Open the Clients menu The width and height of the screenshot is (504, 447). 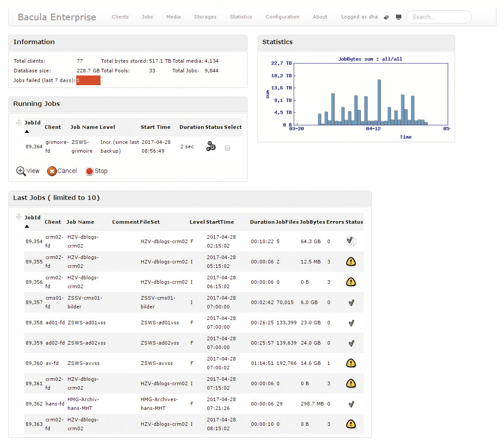point(120,17)
